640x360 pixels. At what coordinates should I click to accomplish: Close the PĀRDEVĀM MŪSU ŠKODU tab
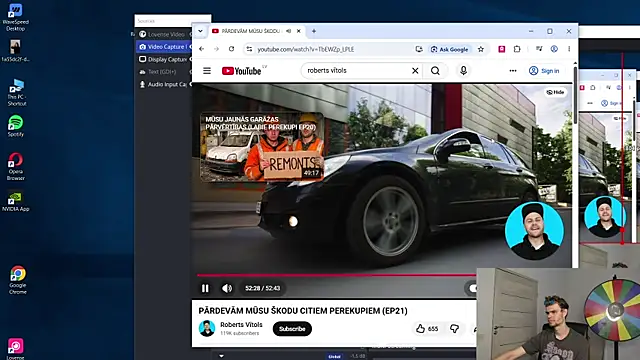click(299, 31)
